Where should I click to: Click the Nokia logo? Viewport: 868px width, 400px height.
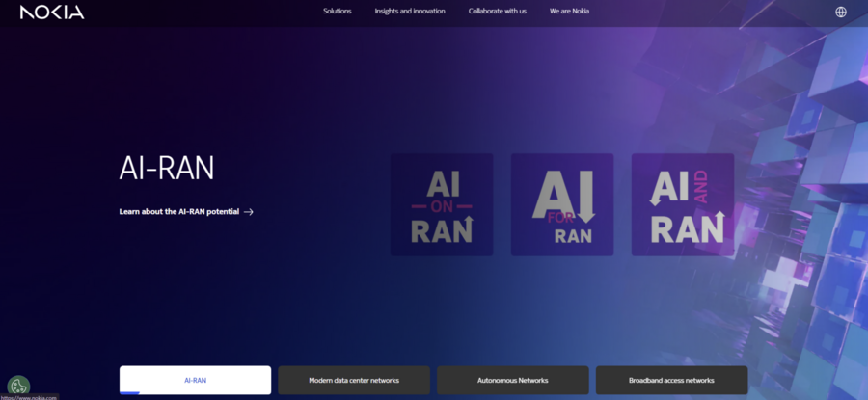click(52, 13)
